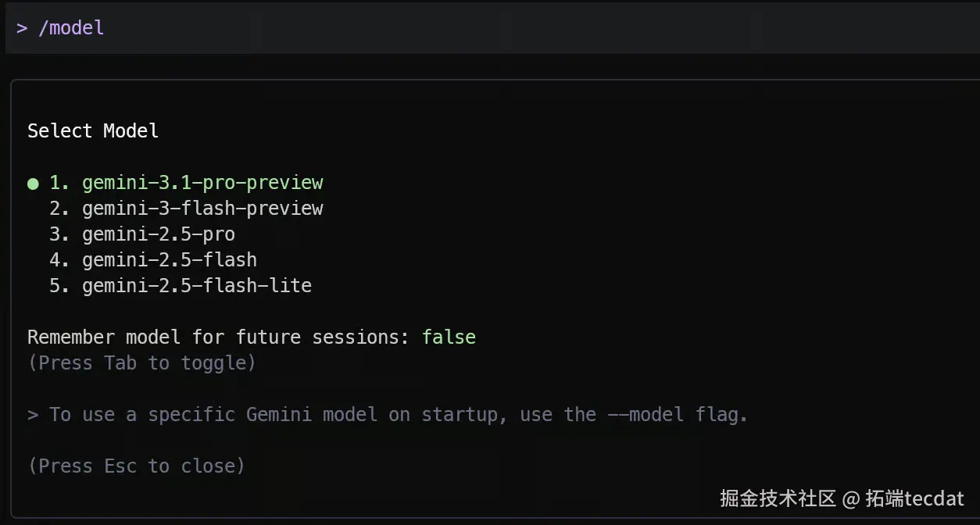The image size is (980, 525).
Task: Click the "掘金技术社区" watermark text
Action: pos(778,498)
